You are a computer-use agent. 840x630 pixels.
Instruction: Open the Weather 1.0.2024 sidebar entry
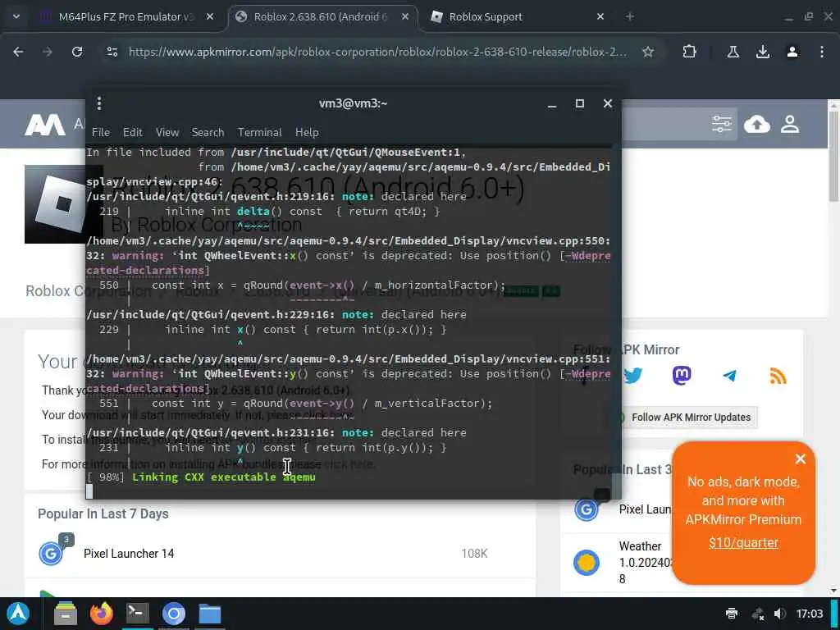pos(646,563)
